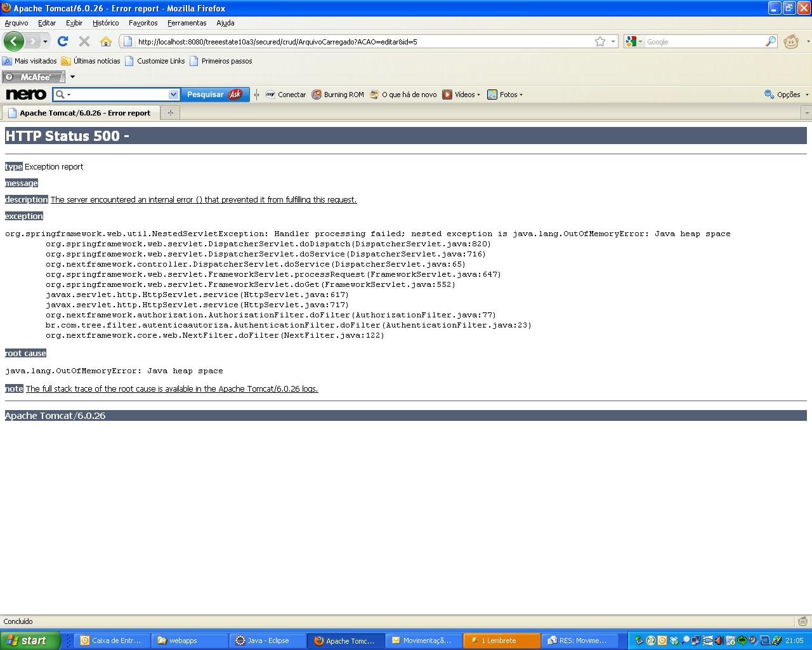Viewport: 812px width, 650px height.
Task: Open the Editar menu
Action: [x=47, y=23]
